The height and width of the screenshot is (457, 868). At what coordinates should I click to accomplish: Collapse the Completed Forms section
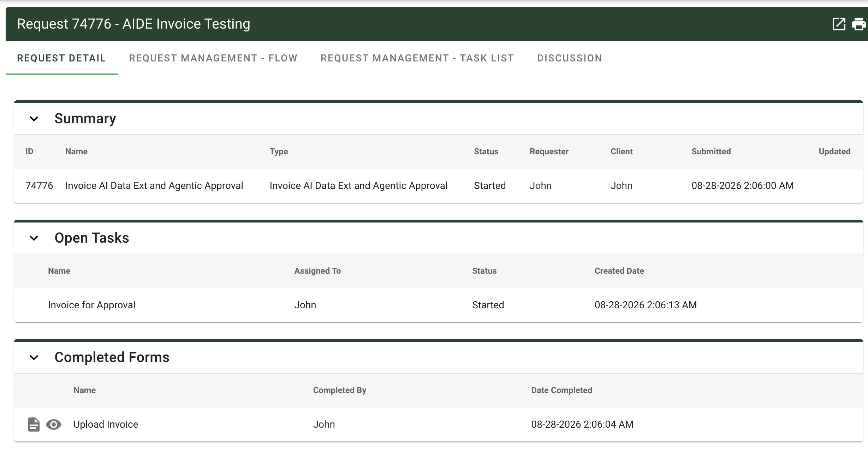coord(34,357)
